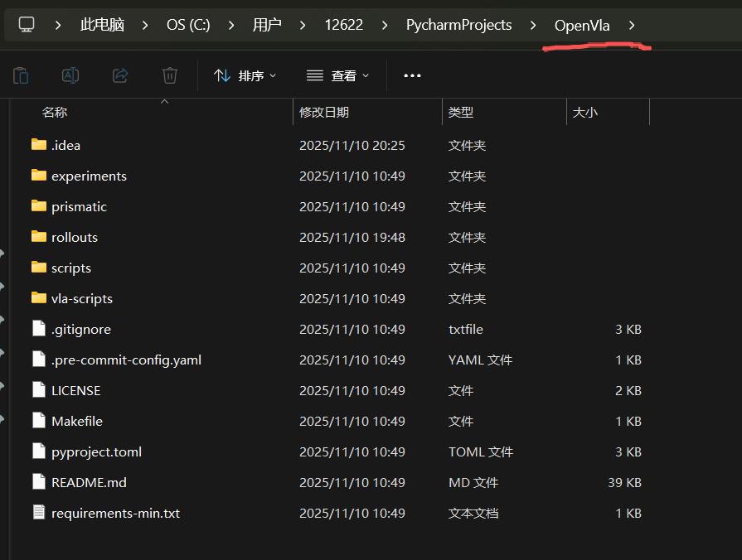The height and width of the screenshot is (560, 742).
Task: Open the 查看 view dropdown arrow
Action: tap(366, 75)
